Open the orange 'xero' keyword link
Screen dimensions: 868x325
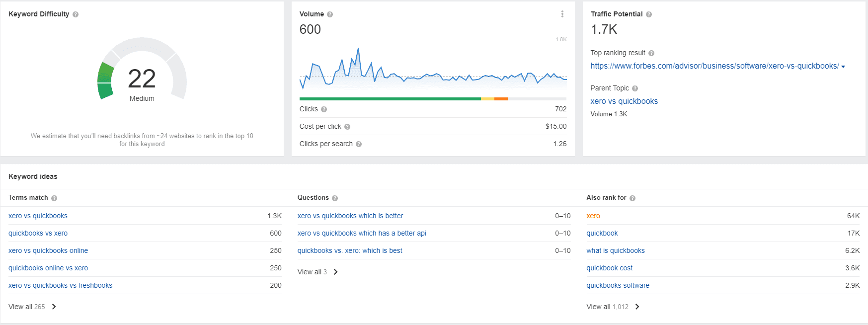pos(593,216)
